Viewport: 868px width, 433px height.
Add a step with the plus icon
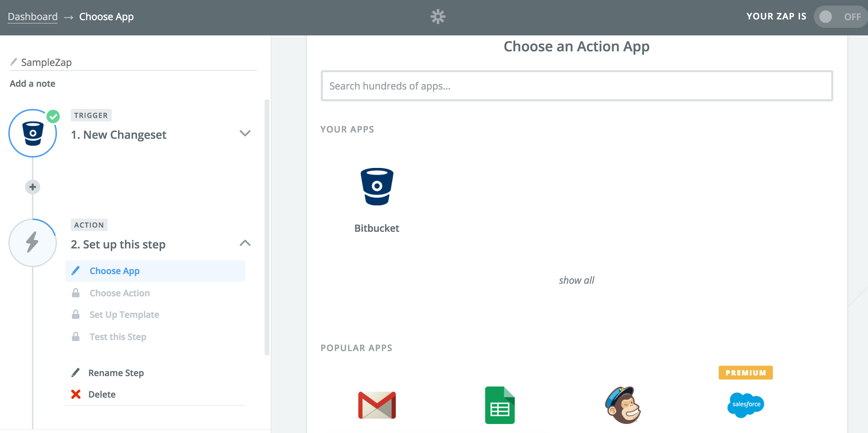tap(33, 187)
